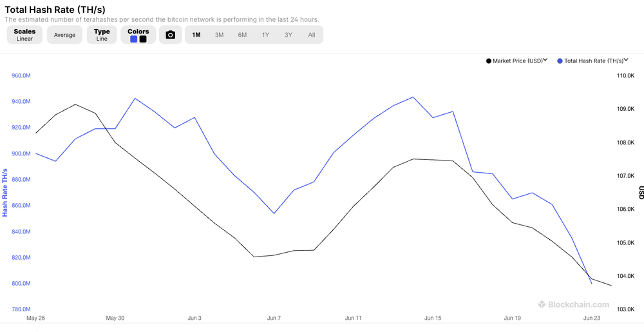The height and width of the screenshot is (332, 644).
Task: Switch to the 6M time range
Action: pos(242,35)
